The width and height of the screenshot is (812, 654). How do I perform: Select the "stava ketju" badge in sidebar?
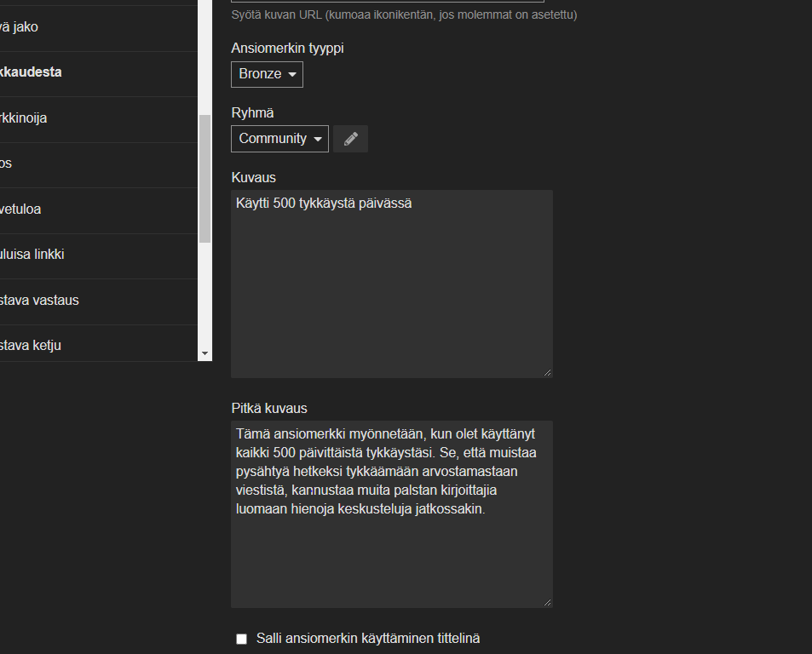pyautogui.click(x=98, y=343)
